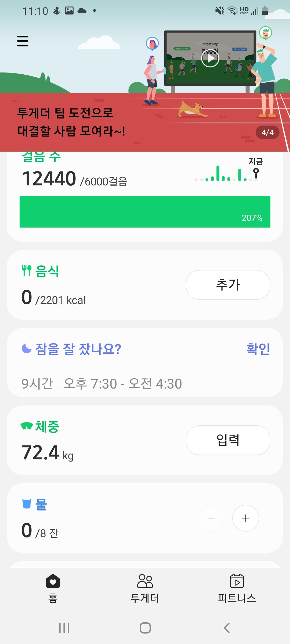
Task: Open the hamburger navigation menu
Action: pyautogui.click(x=23, y=41)
